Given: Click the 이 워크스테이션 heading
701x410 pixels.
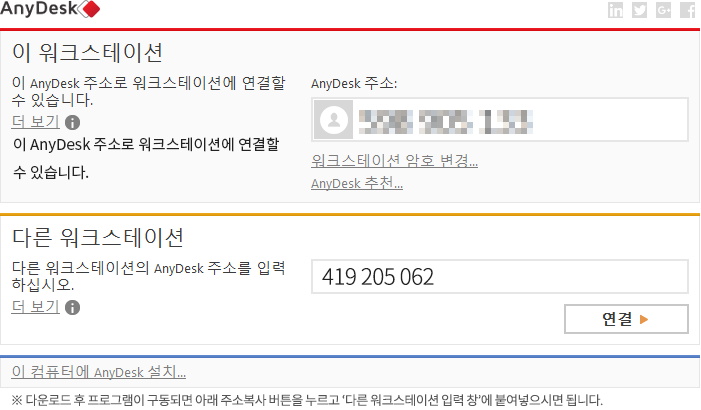Looking at the screenshot, I should pos(88,53).
